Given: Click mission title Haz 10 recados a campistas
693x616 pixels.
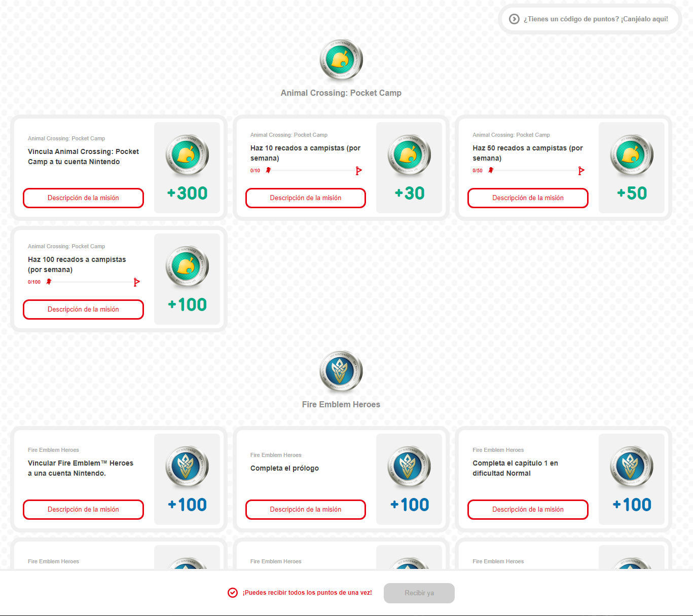Looking at the screenshot, I should coord(305,153).
